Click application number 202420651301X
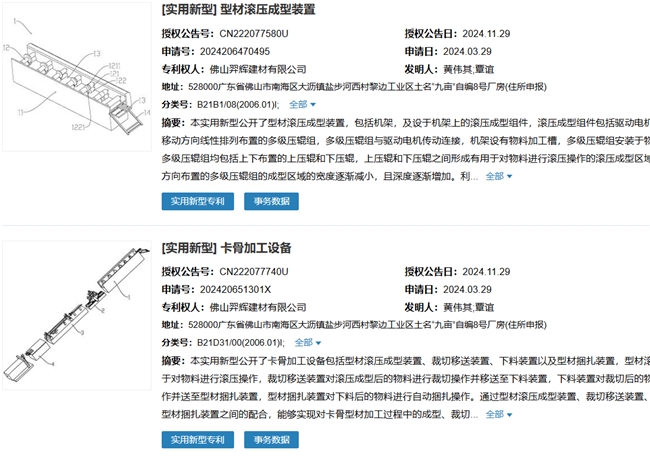The width and height of the screenshot is (650, 463). (x=235, y=290)
